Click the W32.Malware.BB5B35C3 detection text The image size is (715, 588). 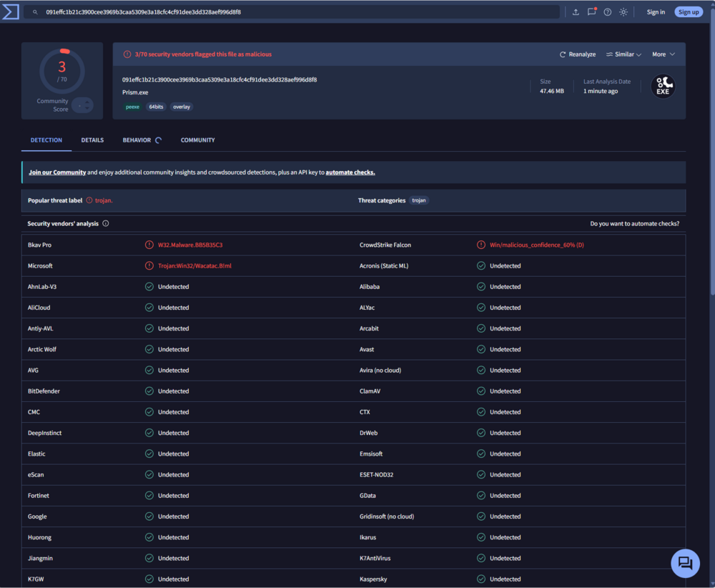point(190,245)
